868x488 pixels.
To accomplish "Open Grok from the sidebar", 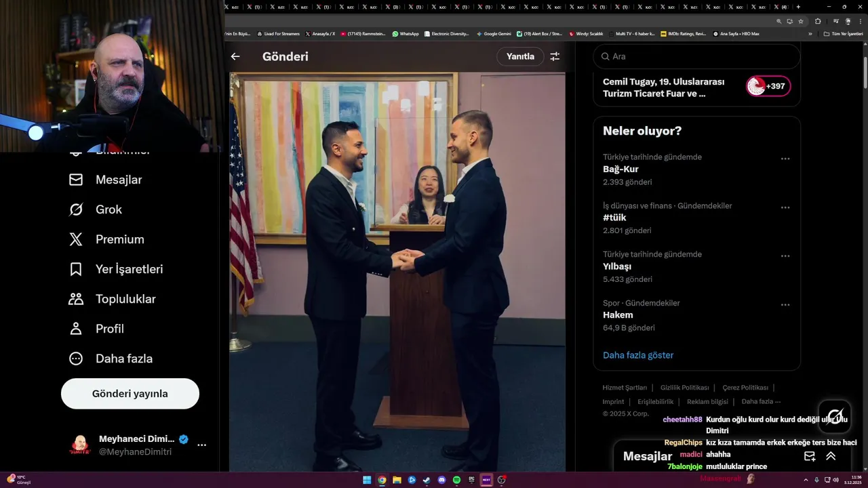I will [96, 209].
